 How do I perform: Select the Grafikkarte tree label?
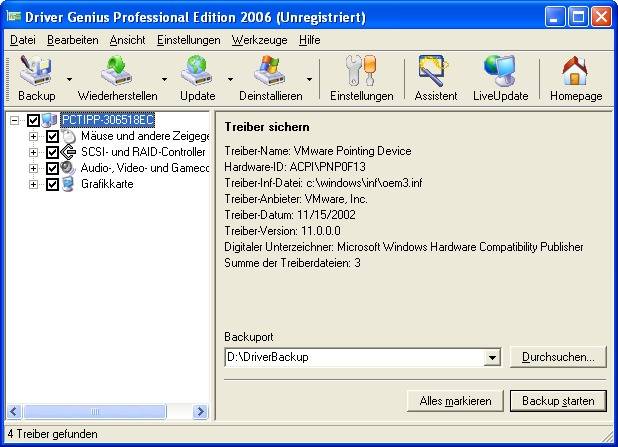click(107, 184)
